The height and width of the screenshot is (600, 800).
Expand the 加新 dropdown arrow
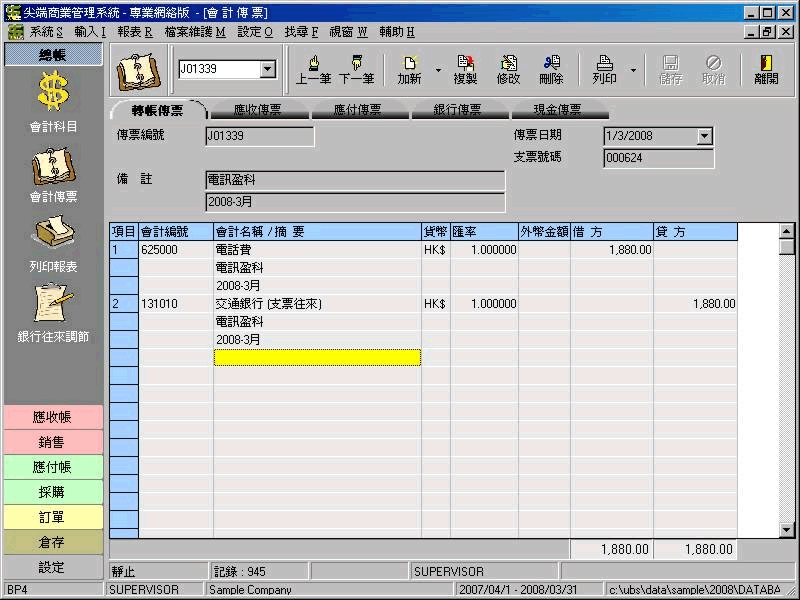438,70
